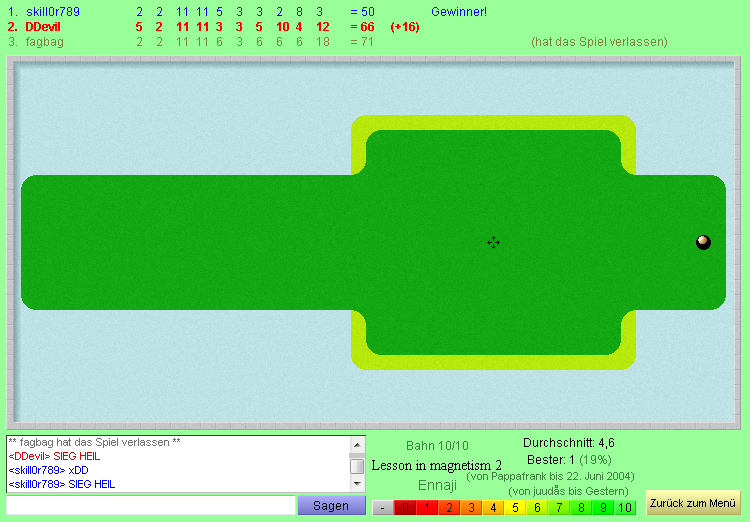
Task: Rate the track 10 in green
Action: point(625,508)
